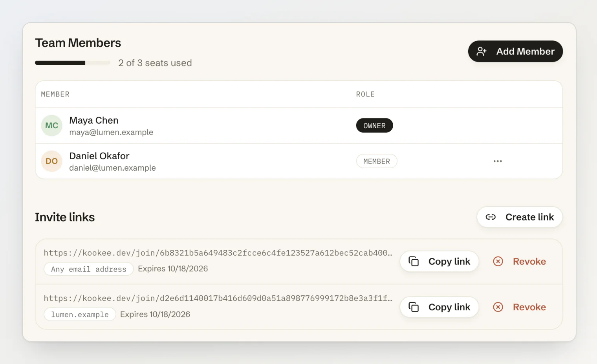
Task: Click the 'Team Members' heading
Action: point(78,43)
